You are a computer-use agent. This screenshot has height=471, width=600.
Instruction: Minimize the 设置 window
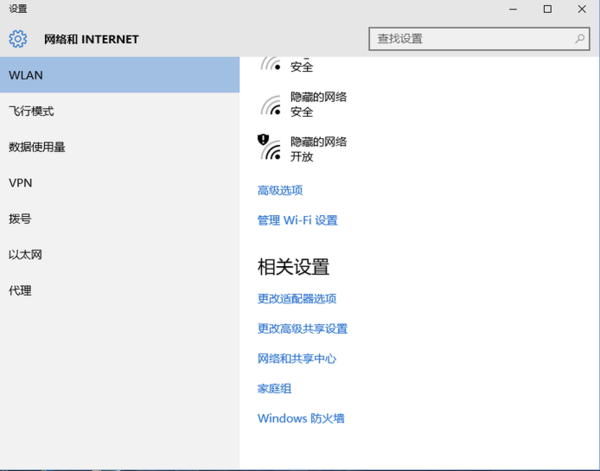pyautogui.click(x=513, y=9)
